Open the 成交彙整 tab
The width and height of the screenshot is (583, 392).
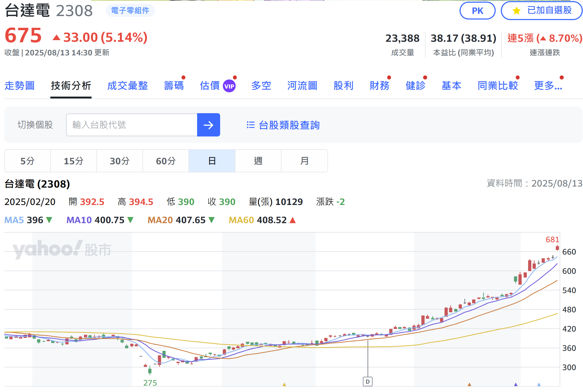tap(127, 86)
